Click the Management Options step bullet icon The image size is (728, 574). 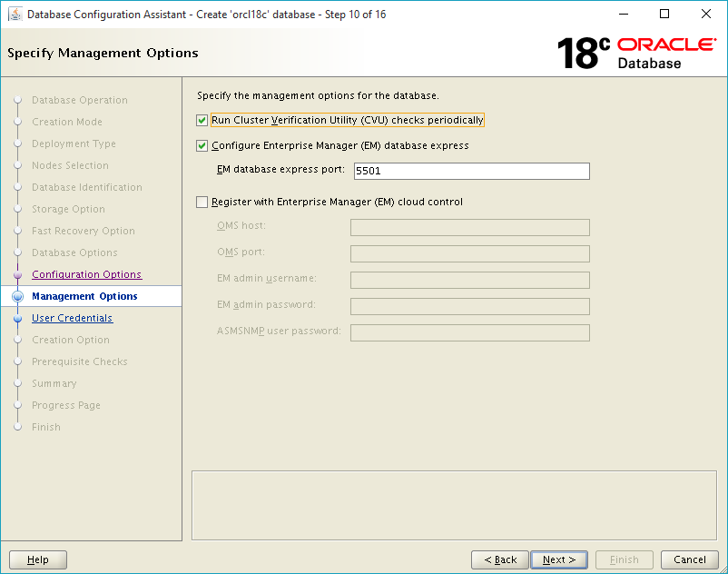(17, 296)
